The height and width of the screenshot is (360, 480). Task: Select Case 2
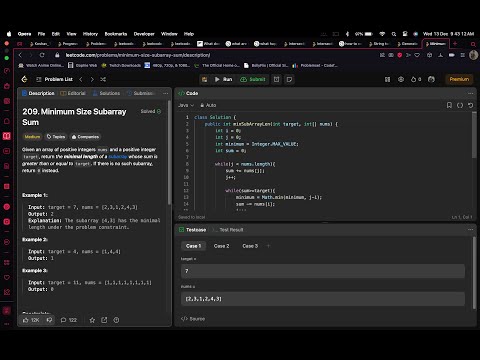pyautogui.click(x=221, y=246)
